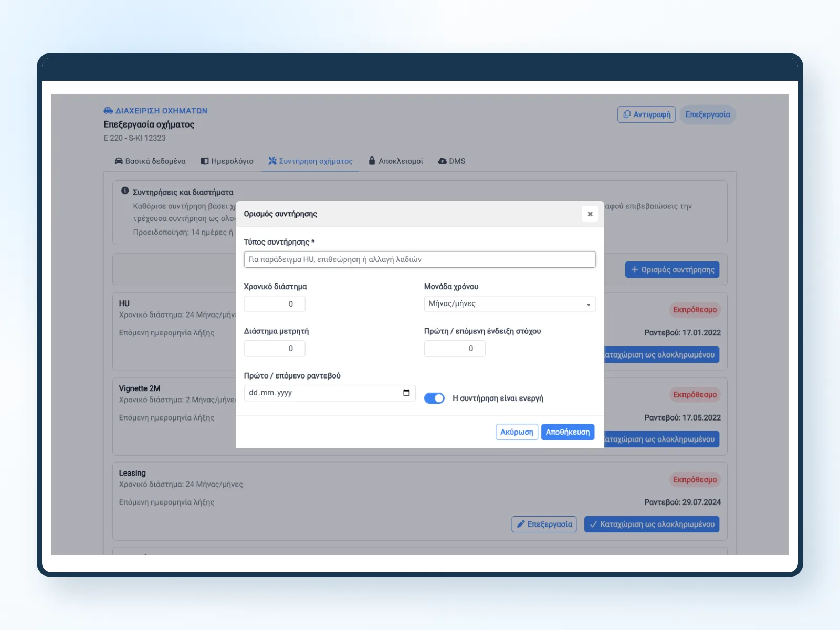
Task: Click the HU card title
Action: 124,303
